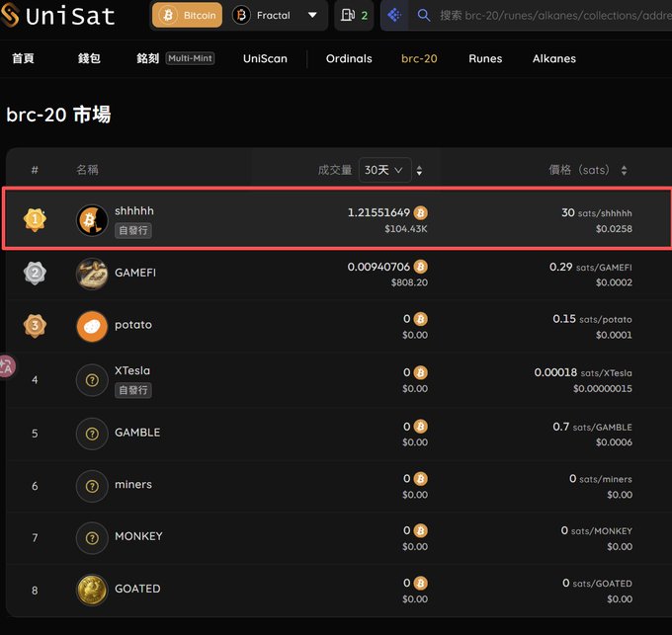The width and height of the screenshot is (672, 635).
Task: Click the 30 sats/shhhhh price
Action: (x=597, y=212)
